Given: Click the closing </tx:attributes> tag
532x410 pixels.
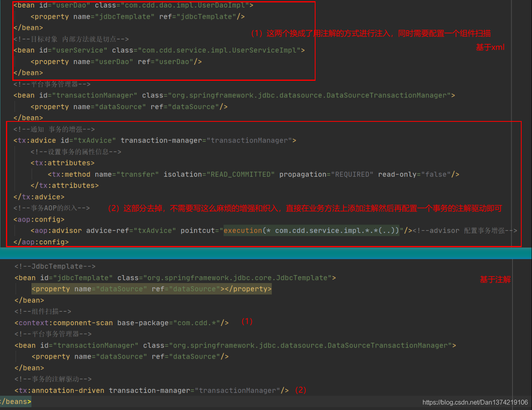Looking at the screenshot, I should pos(64,185).
